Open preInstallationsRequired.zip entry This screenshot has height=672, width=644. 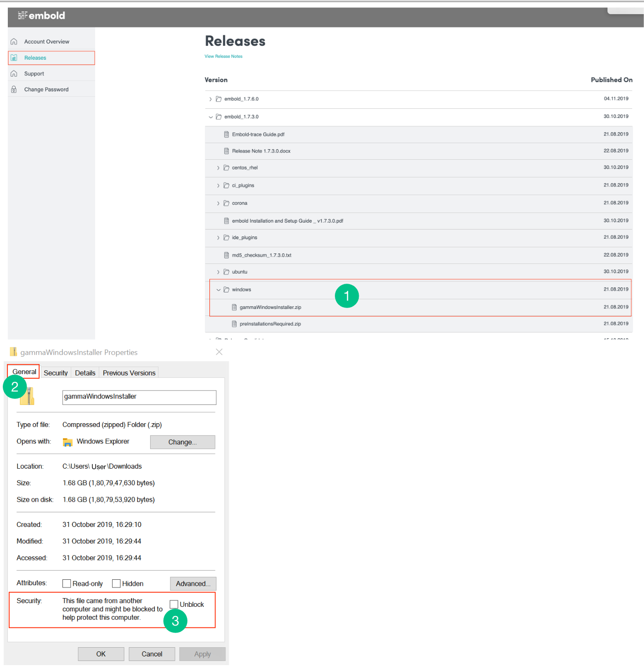click(270, 324)
